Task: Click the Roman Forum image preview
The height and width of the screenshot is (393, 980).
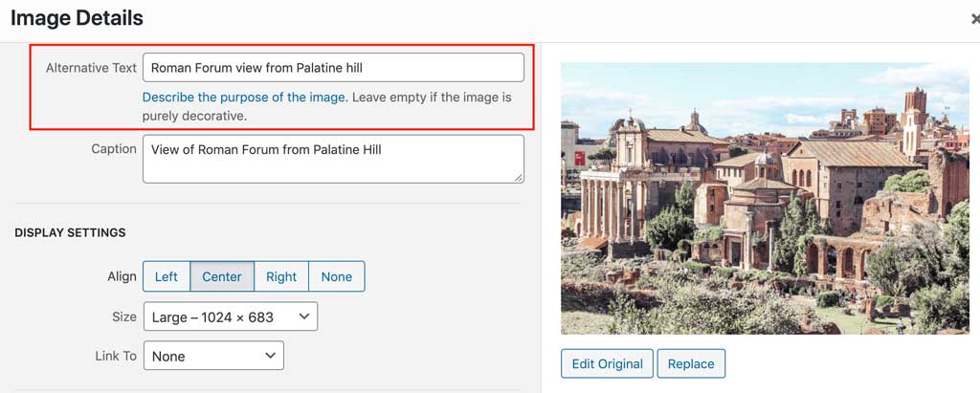Action: 765,198
